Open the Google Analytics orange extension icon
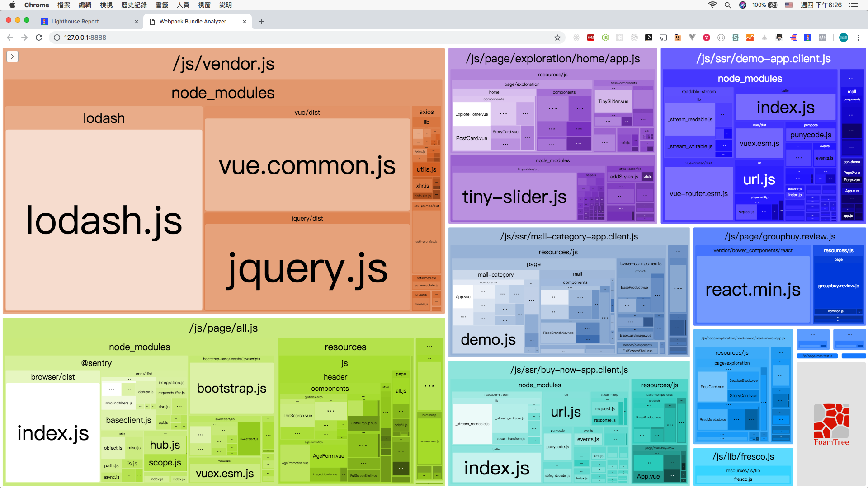 tap(750, 38)
